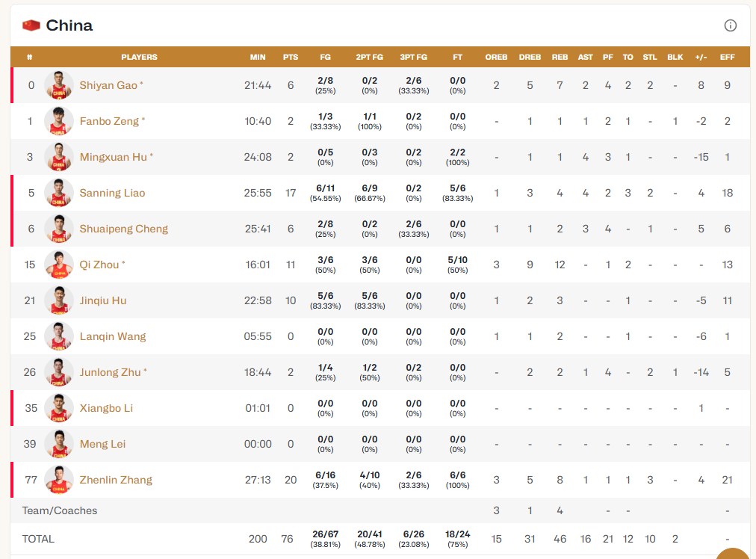Click the DREB column header
This screenshot has height=559, width=756.
coord(530,57)
